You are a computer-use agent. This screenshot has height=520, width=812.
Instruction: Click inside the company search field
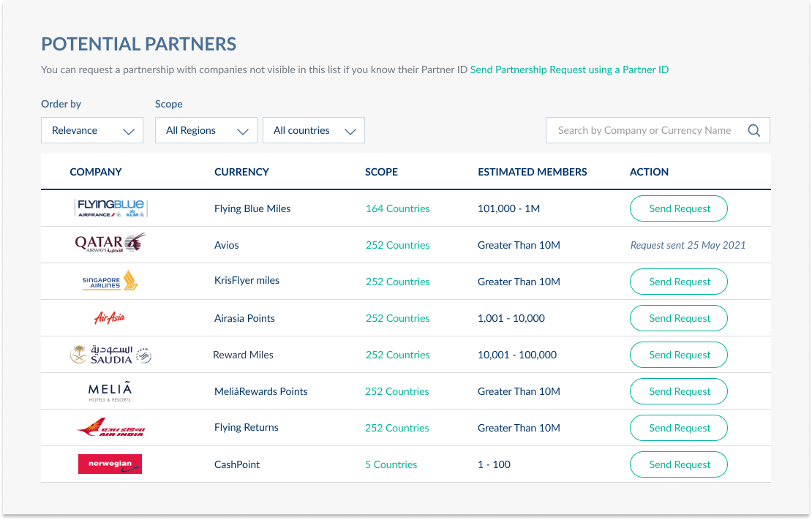click(644, 129)
